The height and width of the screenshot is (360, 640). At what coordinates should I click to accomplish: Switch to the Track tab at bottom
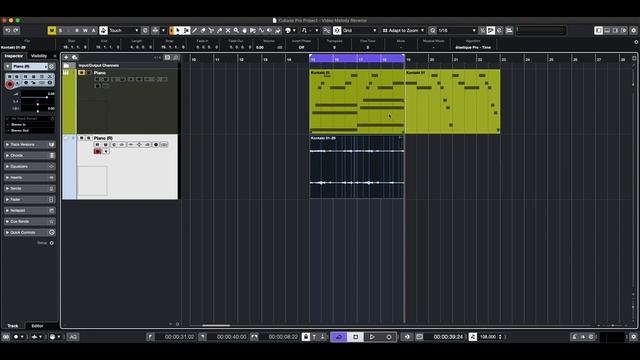(x=13, y=326)
